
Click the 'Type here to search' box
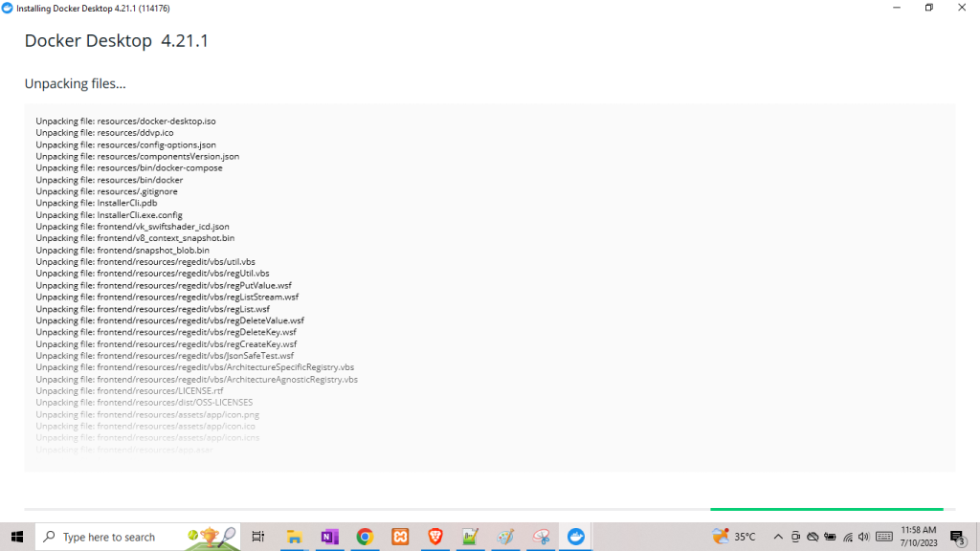coord(108,537)
